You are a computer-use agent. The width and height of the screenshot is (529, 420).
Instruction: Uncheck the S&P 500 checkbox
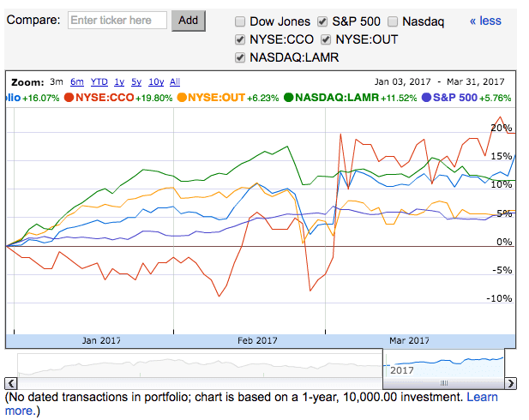(x=322, y=21)
